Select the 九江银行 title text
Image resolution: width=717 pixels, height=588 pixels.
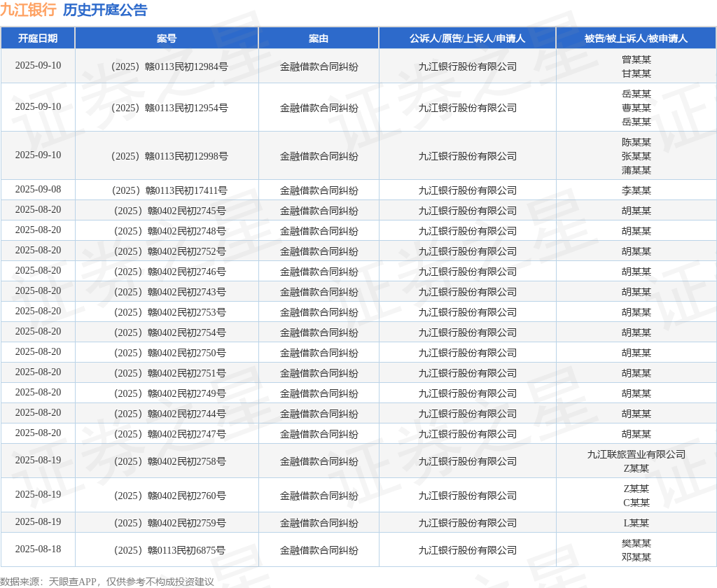pos(28,10)
